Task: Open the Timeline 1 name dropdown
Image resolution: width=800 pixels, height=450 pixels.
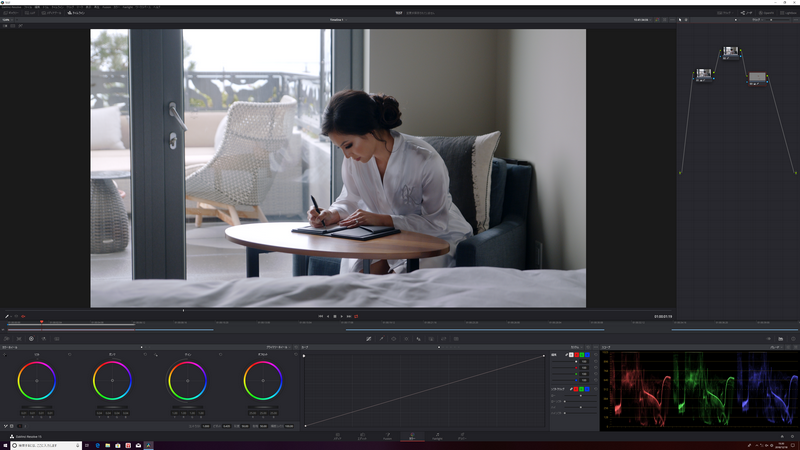Action: point(338,20)
